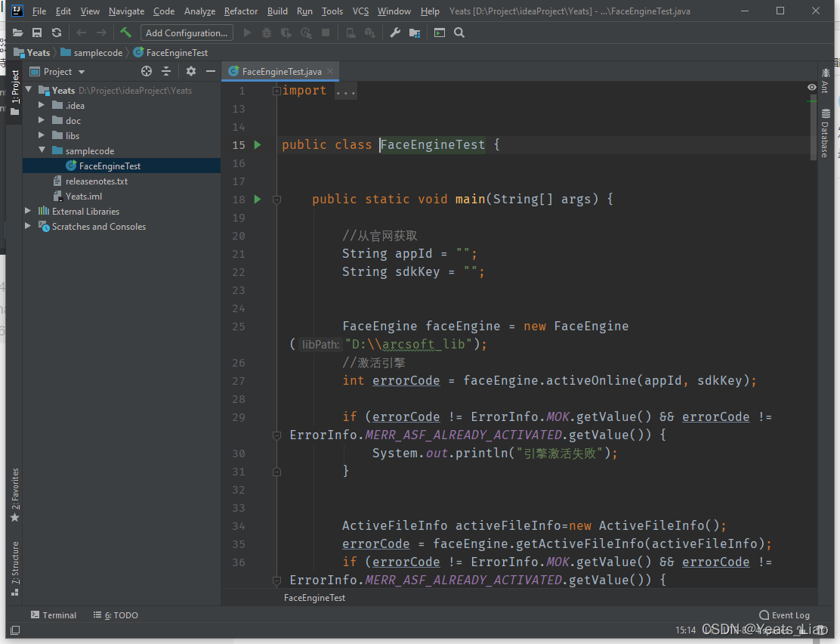The image size is (840, 644).
Task: Collapse the samplecode folder in project tree
Action: pyautogui.click(x=42, y=150)
